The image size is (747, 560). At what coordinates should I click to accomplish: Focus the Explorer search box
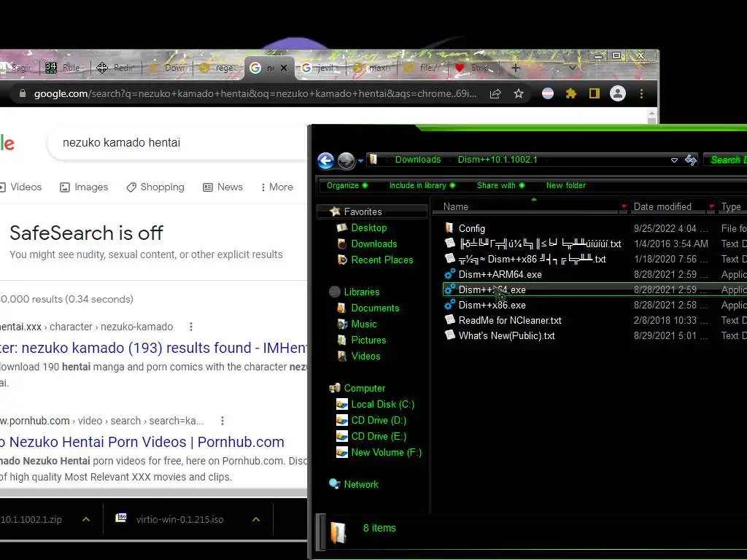tap(726, 160)
